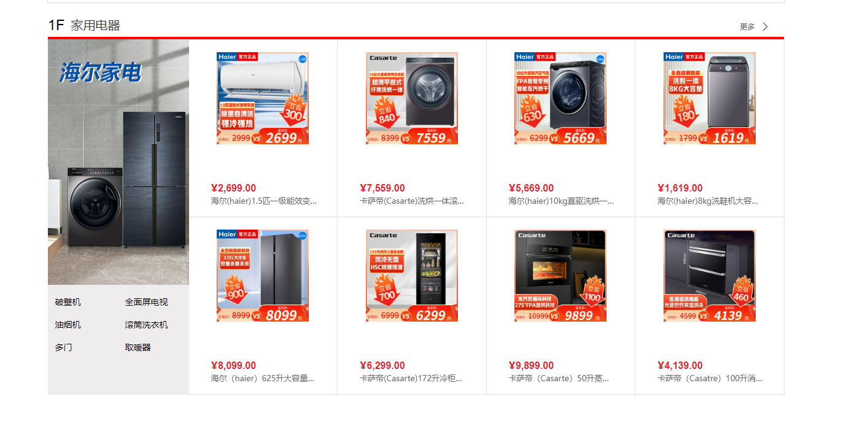The width and height of the screenshot is (868, 426).
Task: Select the Casarte 172L wine cooler image
Action: pos(412,276)
